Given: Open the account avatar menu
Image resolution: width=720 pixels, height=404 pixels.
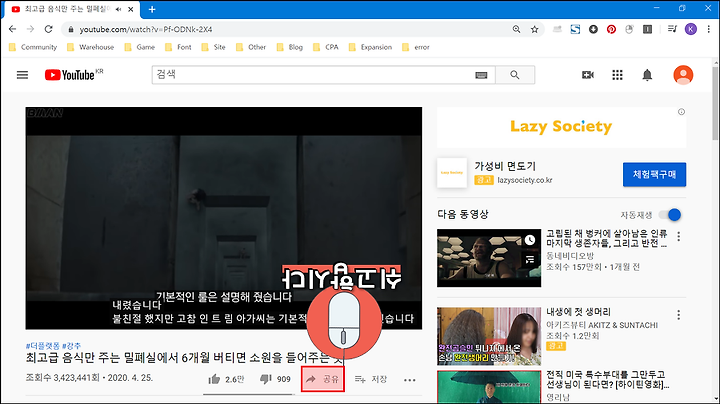Looking at the screenshot, I should pos(683,75).
